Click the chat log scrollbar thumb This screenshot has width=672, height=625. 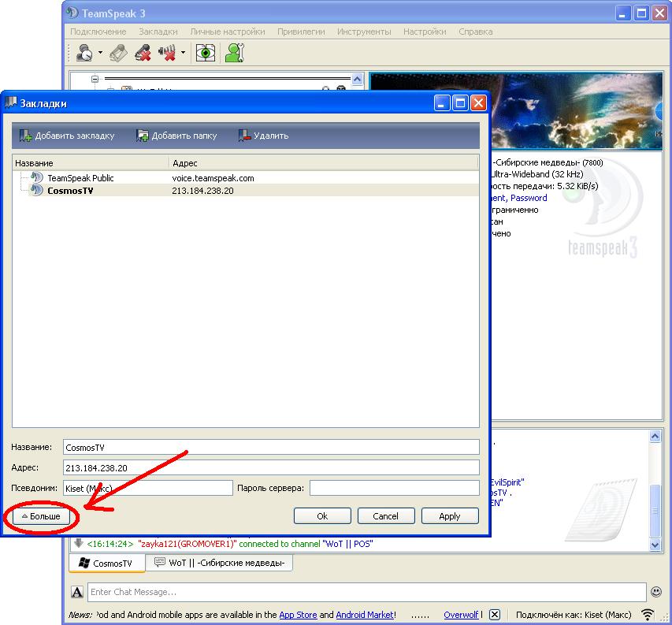(655, 510)
